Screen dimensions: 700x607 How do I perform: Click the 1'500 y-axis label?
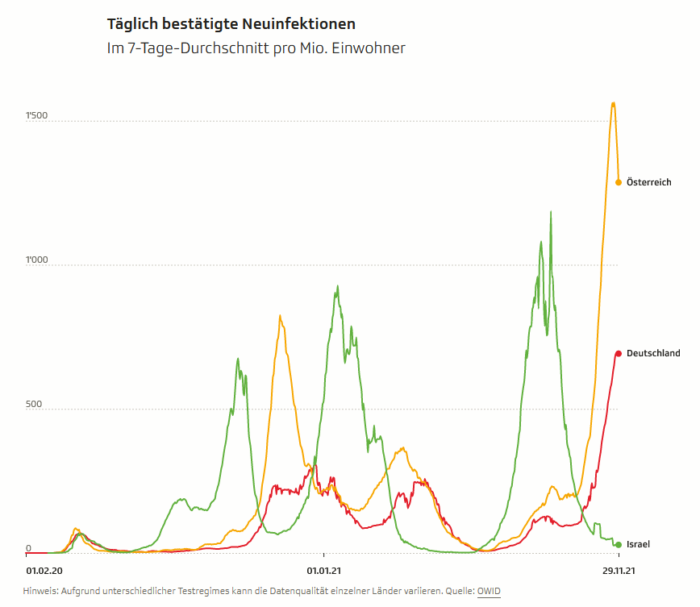click(x=37, y=116)
